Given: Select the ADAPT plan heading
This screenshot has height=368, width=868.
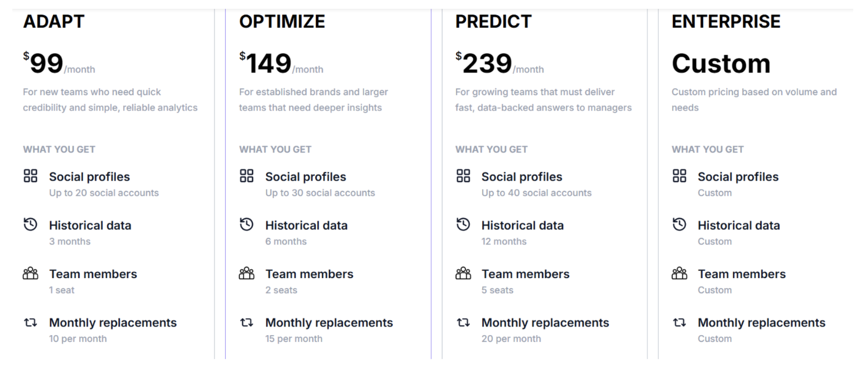Looking at the screenshot, I should coord(54,22).
